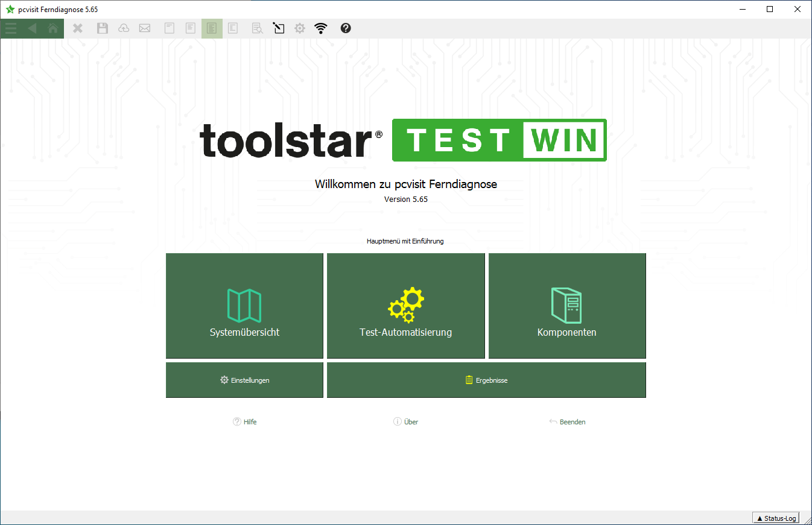Expand the Status-Log panel
This screenshot has width=812, height=525.
(776, 518)
